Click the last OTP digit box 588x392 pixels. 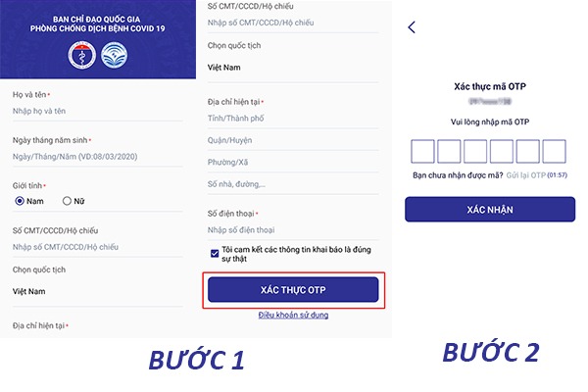(x=555, y=151)
